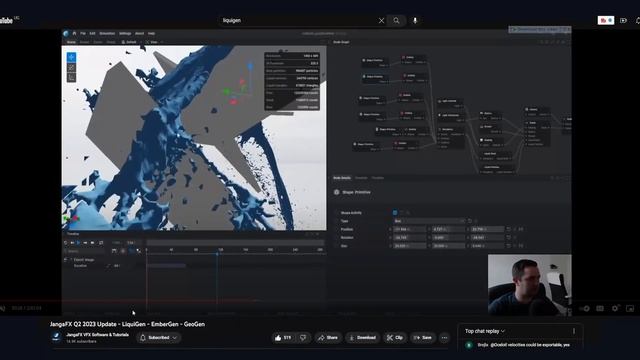Open the Help menu in LiquiGen

pyautogui.click(x=151, y=33)
